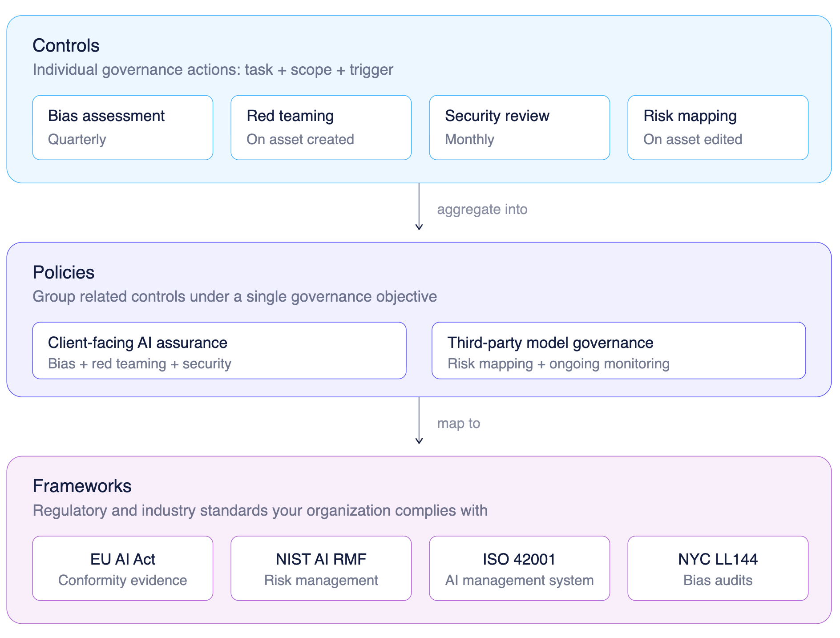Click the 'Regulatory and industry standards' description
Viewport: 840px width, 638px height.
coord(260,510)
